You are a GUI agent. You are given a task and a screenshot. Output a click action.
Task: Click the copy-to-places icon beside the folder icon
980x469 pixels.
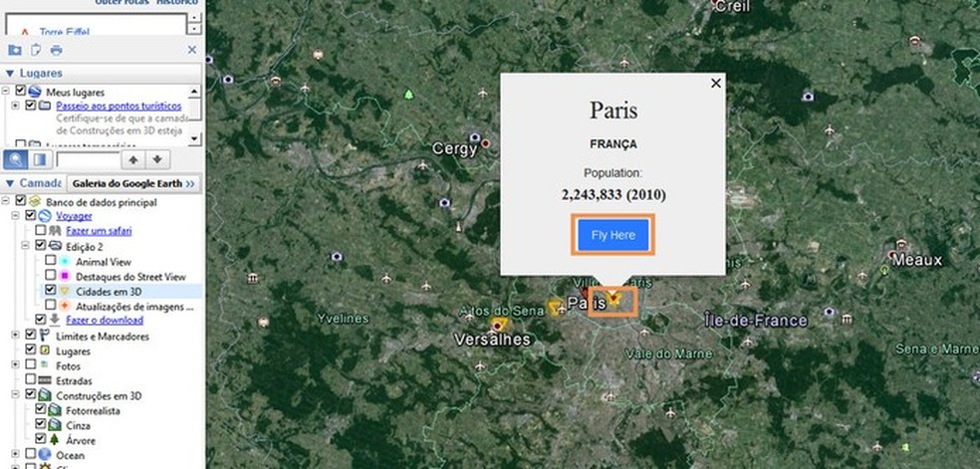[36, 51]
